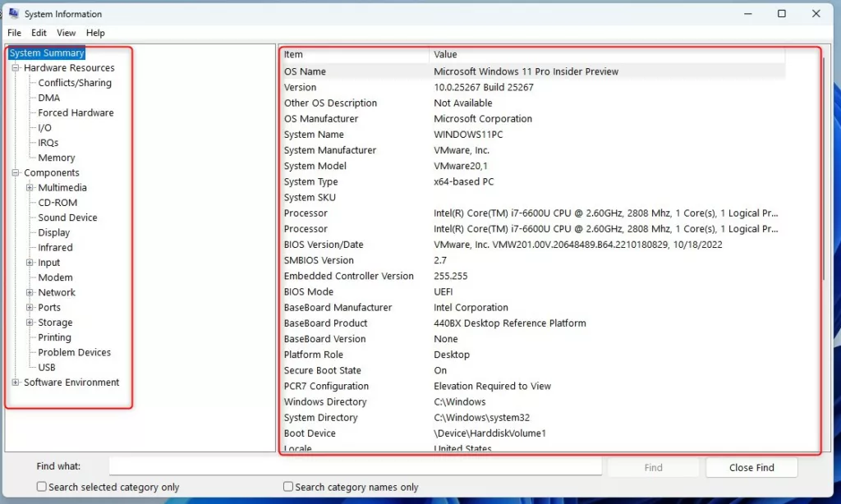This screenshot has width=841, height=504.
Task: Expand the Ports tree node
Action: tap(30, 307)
